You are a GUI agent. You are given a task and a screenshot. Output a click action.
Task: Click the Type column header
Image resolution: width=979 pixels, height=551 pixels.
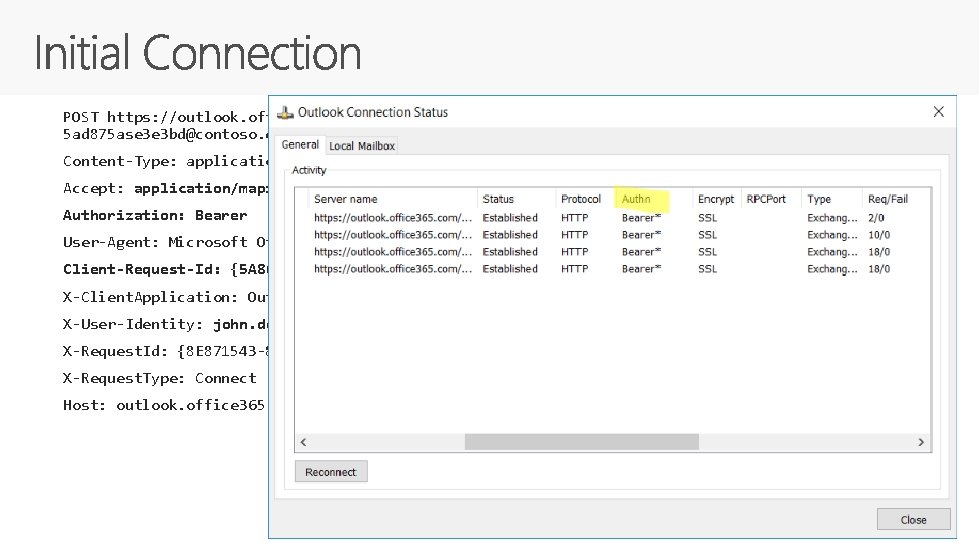click(x=832, y=199)
